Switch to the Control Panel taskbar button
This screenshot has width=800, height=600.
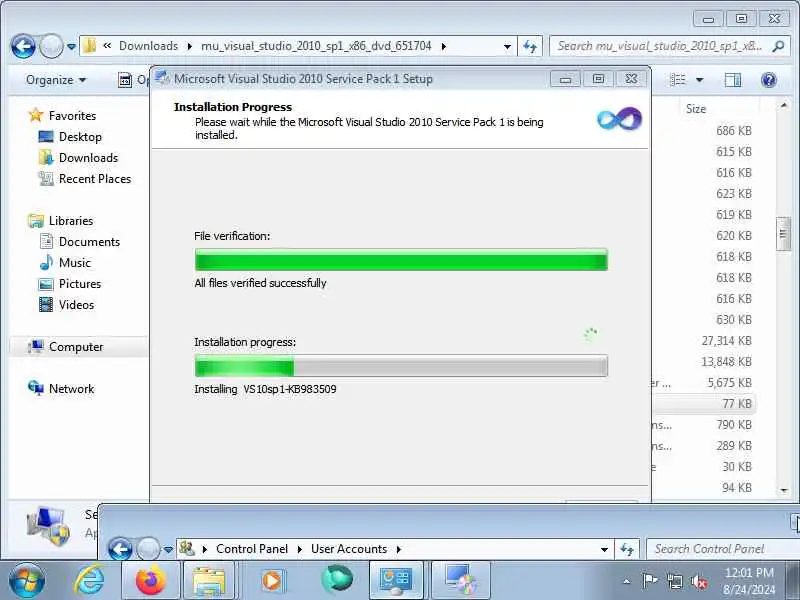pos(396,581)
